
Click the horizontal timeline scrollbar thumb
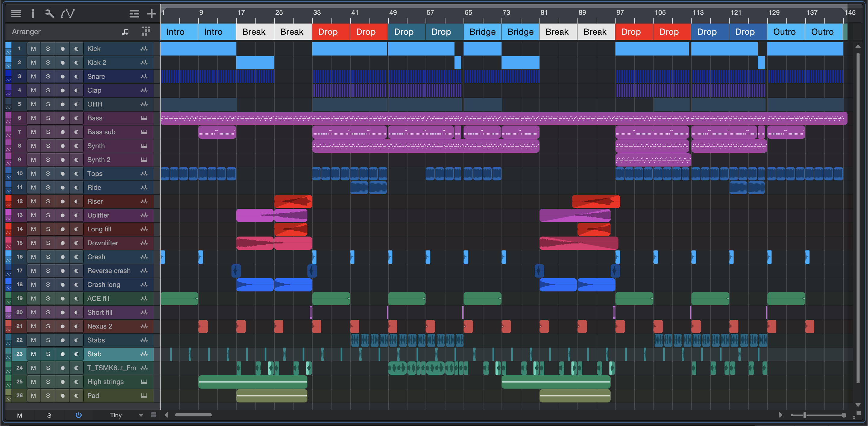click(x=193, y=415)
